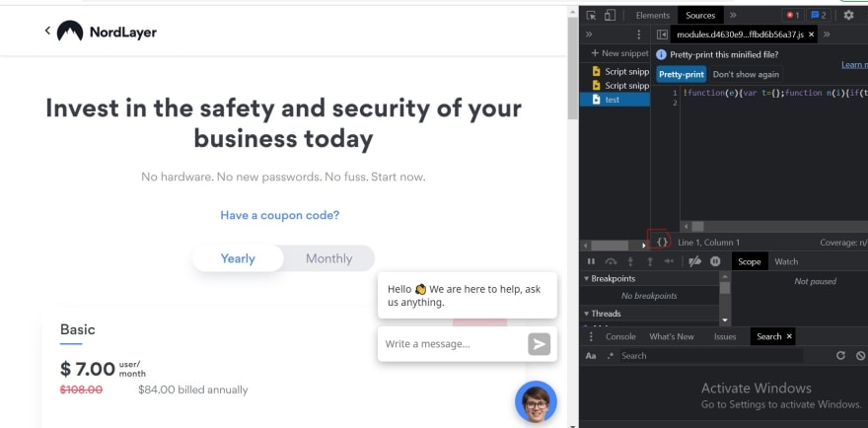Click the send message arrow in chat
Viewport: 868px width, 428px height.
540,344
